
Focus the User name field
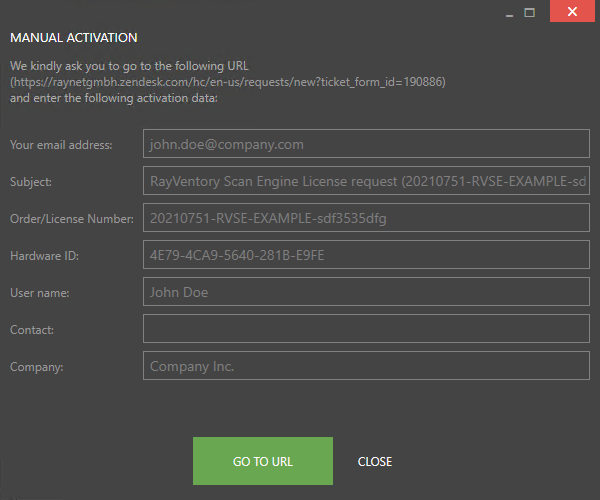(366, 292)
